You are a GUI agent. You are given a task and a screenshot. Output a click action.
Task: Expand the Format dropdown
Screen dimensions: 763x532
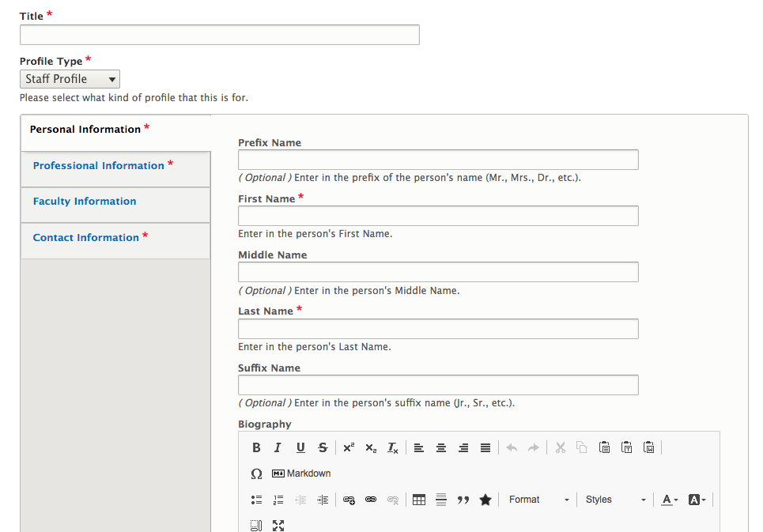tap(538, 500)
